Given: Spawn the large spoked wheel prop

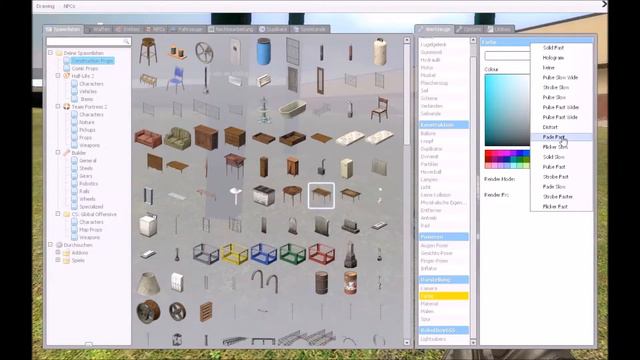Looking at the screenshot, I should click(204, 52).
